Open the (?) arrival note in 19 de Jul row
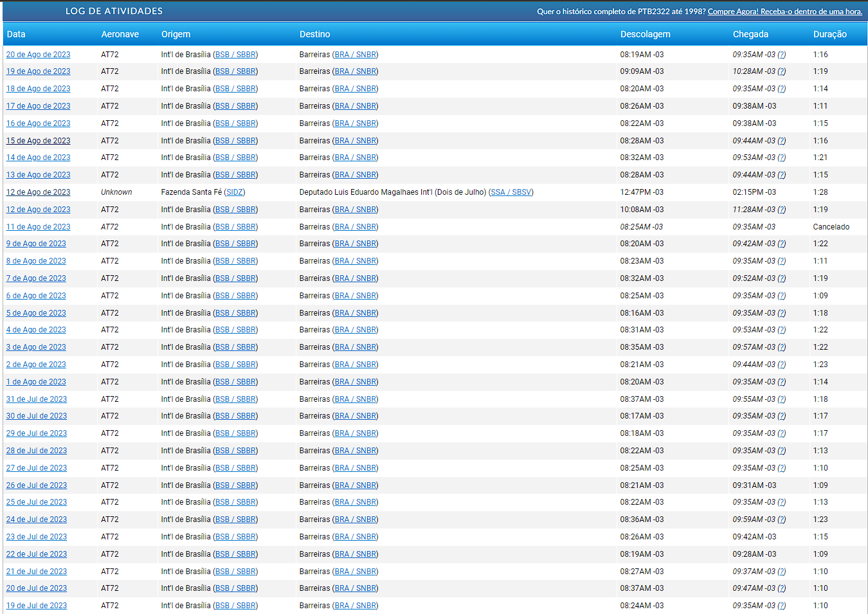The image size is (868, 614). pyautogui.click(x=782, y=606)
